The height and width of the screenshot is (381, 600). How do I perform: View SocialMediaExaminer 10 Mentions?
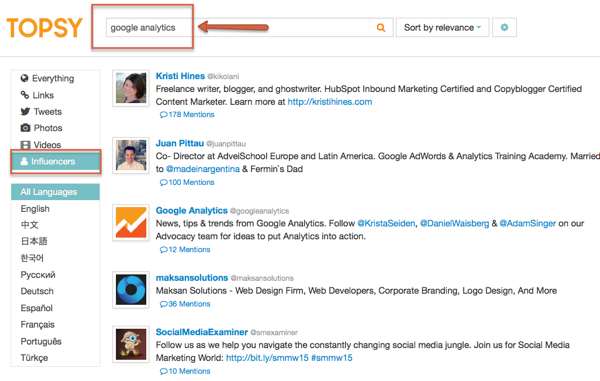(185, 371)
